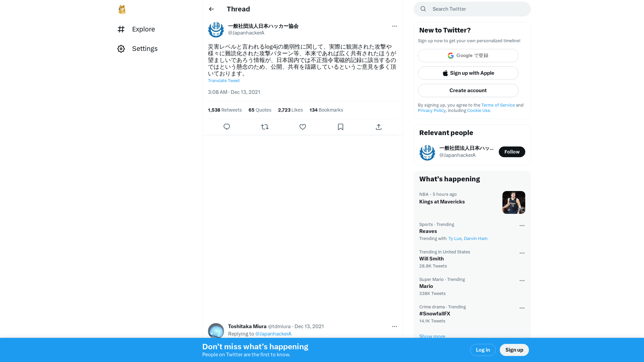Open Toshitaka Miura's profile name
The image size is (644, 362).
click(x=247, y=326)
